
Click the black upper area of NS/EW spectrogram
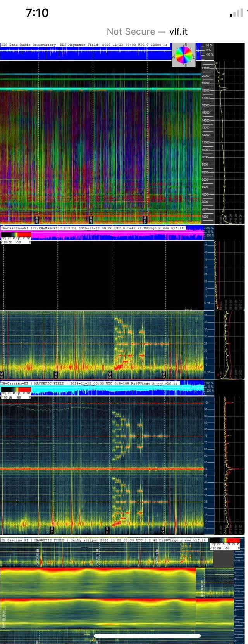[101, 276]
